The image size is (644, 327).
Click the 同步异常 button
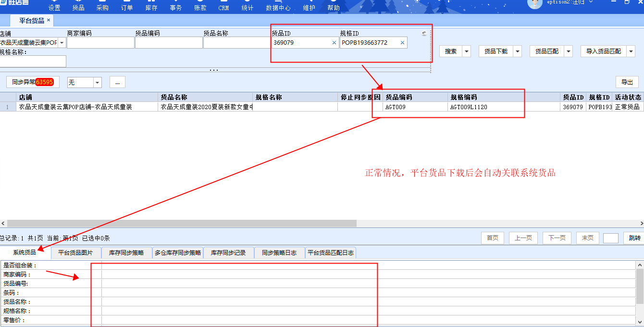(x=33, y=82)
